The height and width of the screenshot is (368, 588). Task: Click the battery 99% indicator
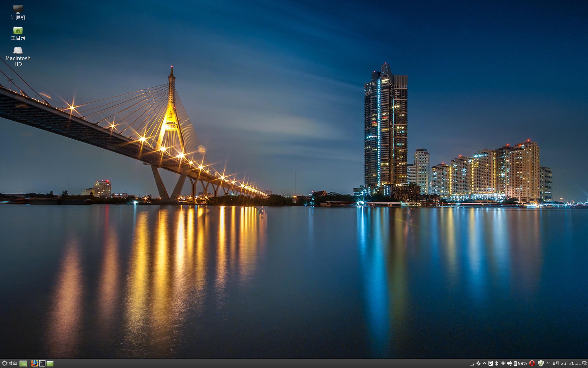tap(520, 363)
